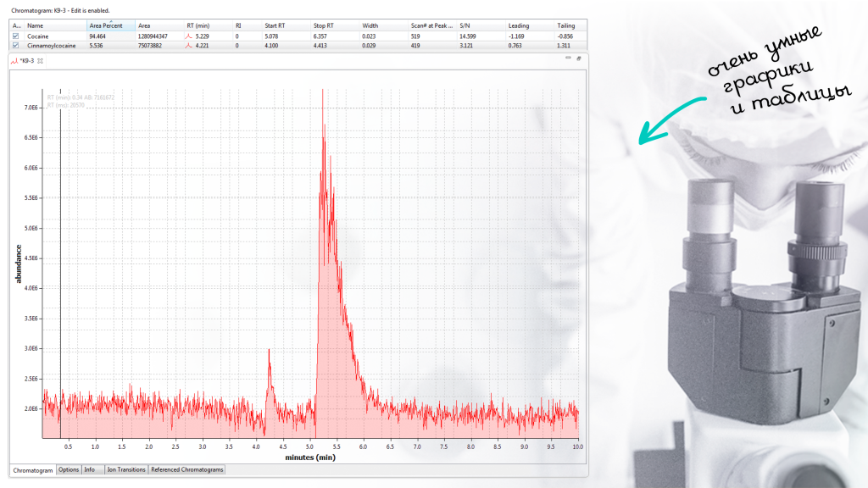
Task: Open the Ion Transitions tab
Action: pyautogui.click(x=126, y=469)
